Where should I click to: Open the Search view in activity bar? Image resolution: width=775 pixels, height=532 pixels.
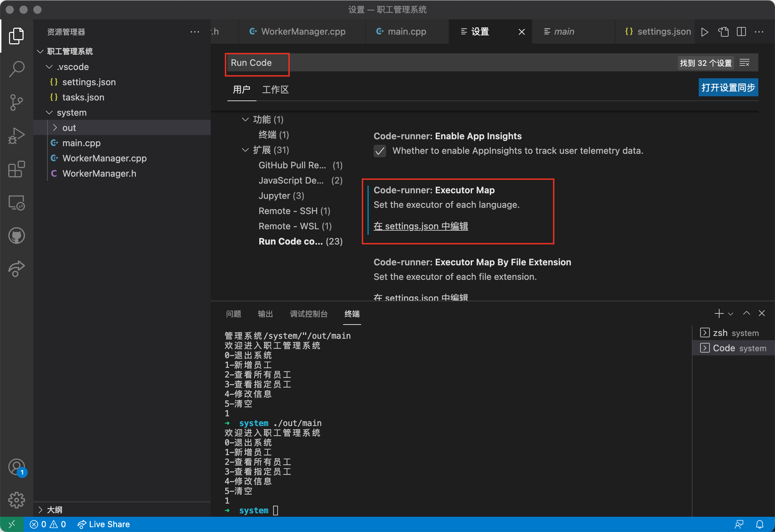pos(16,69)
